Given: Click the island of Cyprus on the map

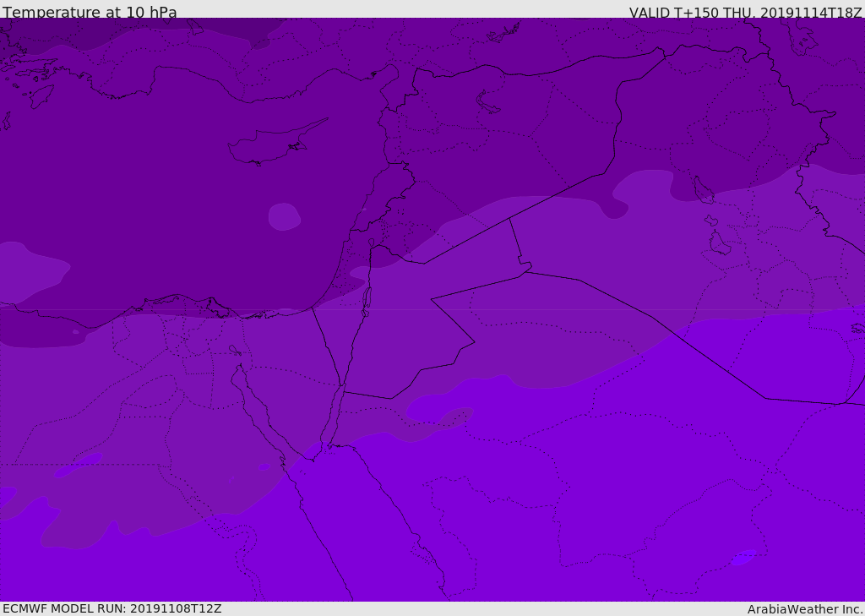Looking at the screenshot, I should tap(278, 143).
